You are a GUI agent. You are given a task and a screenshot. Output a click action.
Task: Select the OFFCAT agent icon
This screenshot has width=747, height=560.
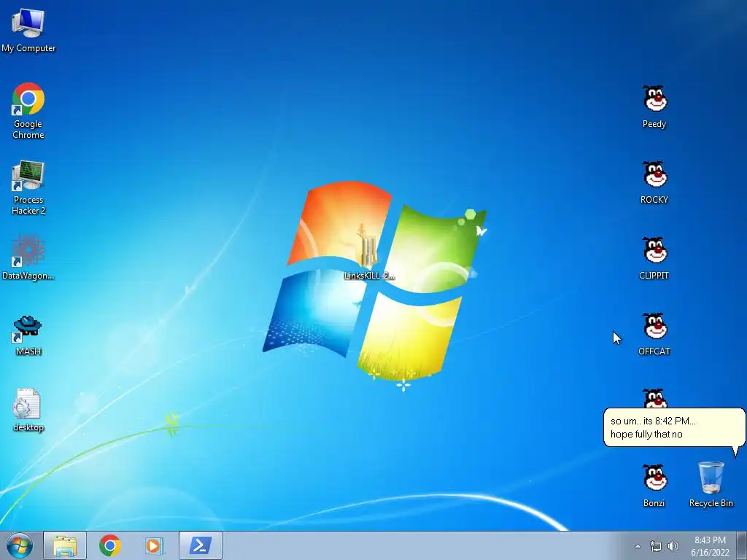pyautogui.click(x=654, y=334)
